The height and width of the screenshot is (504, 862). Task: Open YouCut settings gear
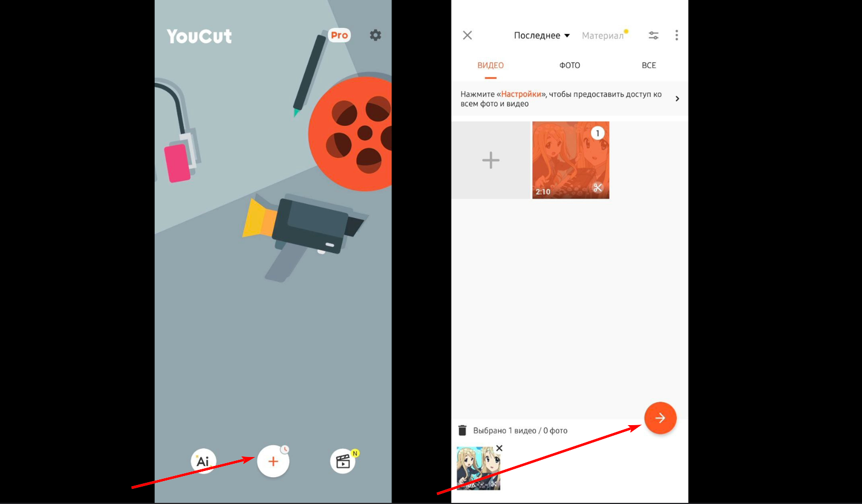point(375,35)
